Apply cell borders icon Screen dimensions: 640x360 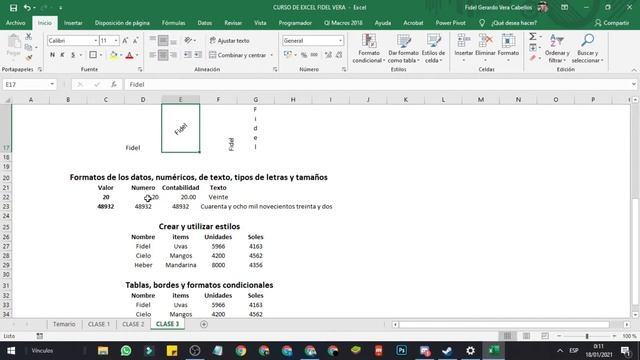93,55
